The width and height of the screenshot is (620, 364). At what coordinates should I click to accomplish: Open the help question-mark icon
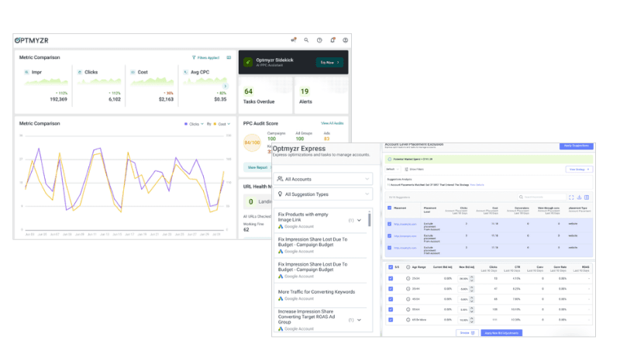coord(319,40)
